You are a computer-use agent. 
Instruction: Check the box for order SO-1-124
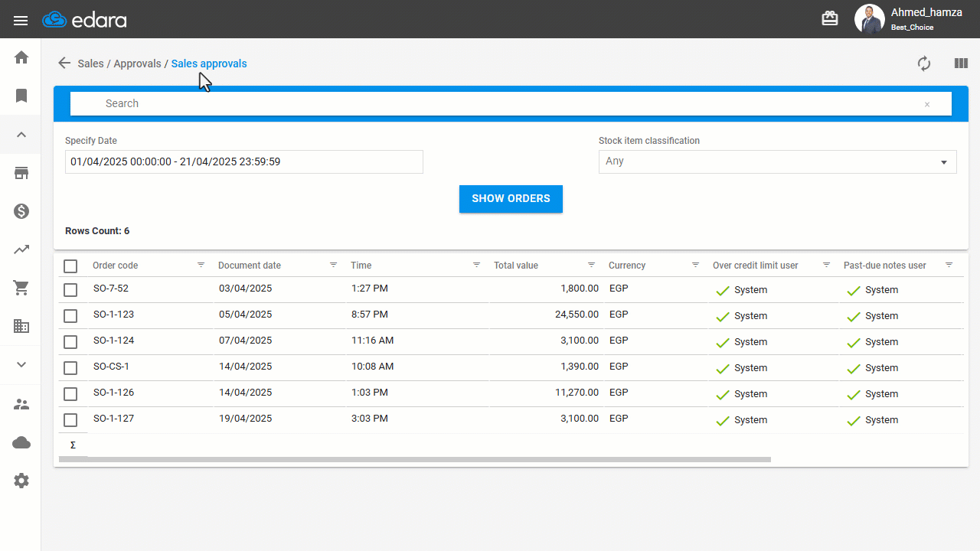click(70, 342)
